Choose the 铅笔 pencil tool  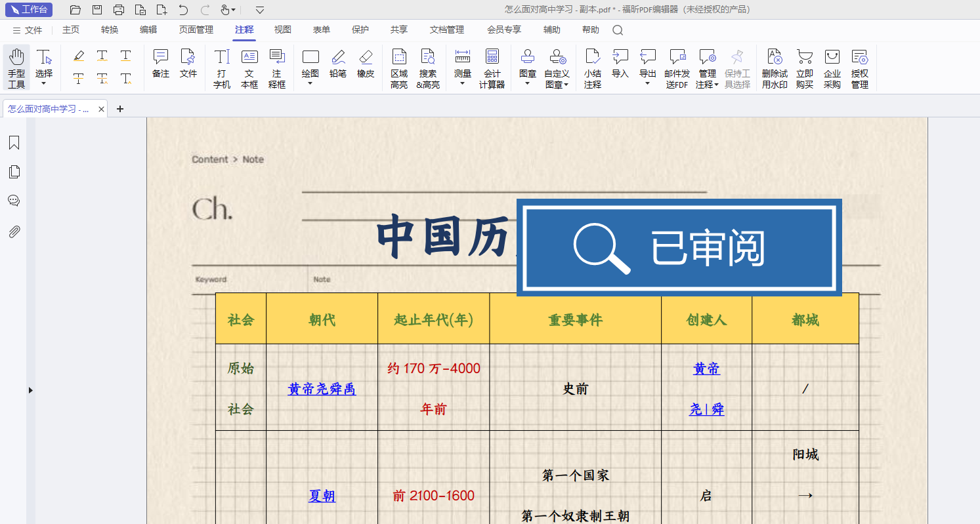338,64
